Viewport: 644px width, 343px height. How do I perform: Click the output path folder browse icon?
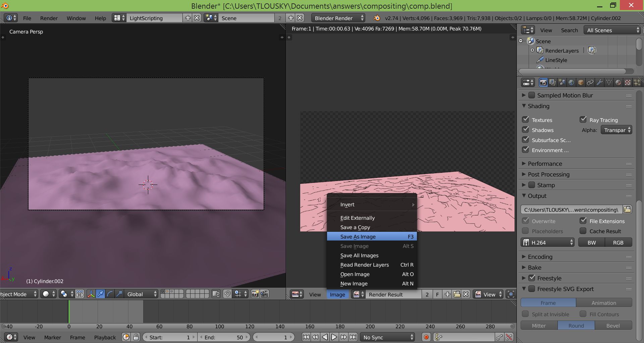point(627,210)
